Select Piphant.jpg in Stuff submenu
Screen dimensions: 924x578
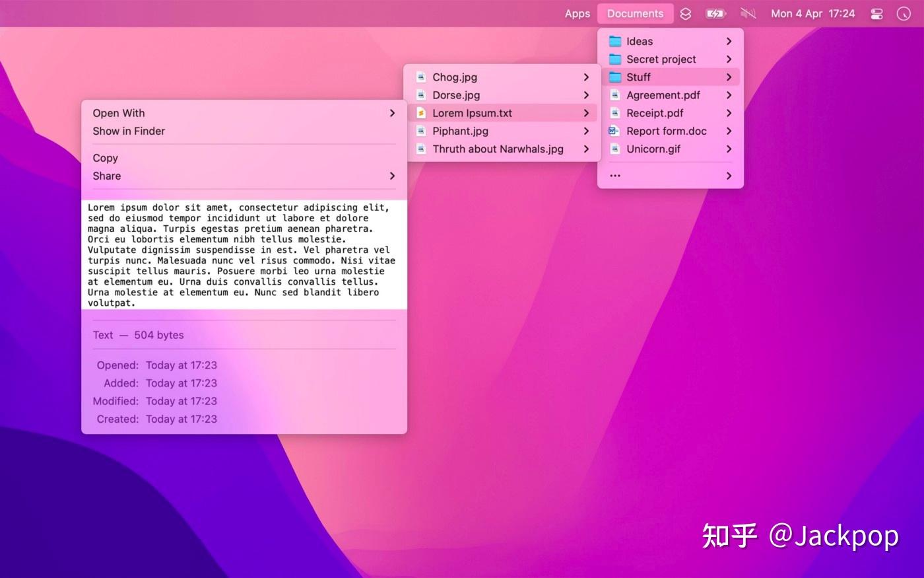[x=502, y=131]
